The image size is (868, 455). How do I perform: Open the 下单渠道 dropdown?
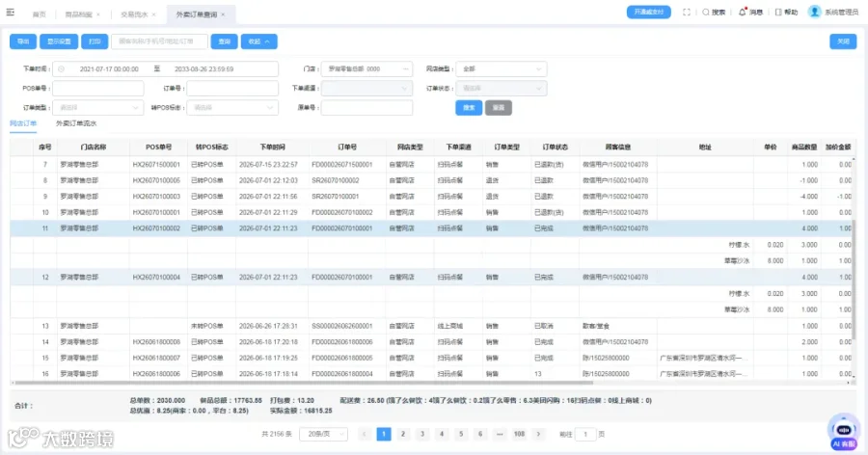point(367,88)
